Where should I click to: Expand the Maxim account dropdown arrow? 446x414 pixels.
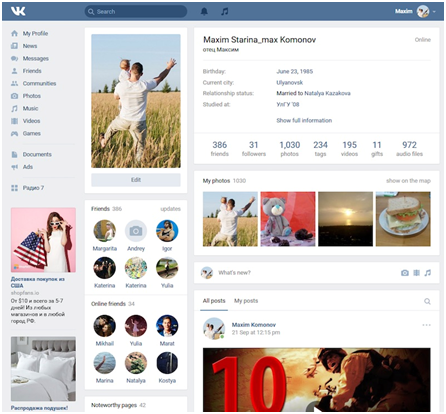point(434,12)
